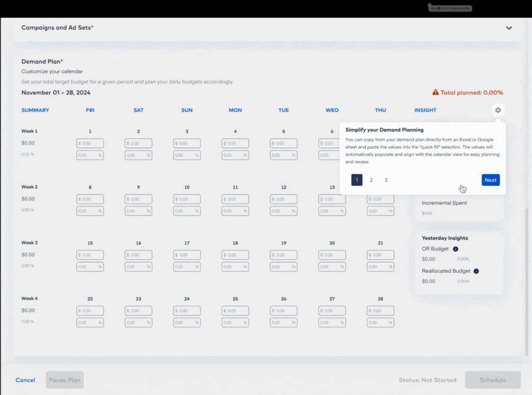Click the Week 2 row label
This screenshot has height=395, width=532.
(x=29, y=187)
